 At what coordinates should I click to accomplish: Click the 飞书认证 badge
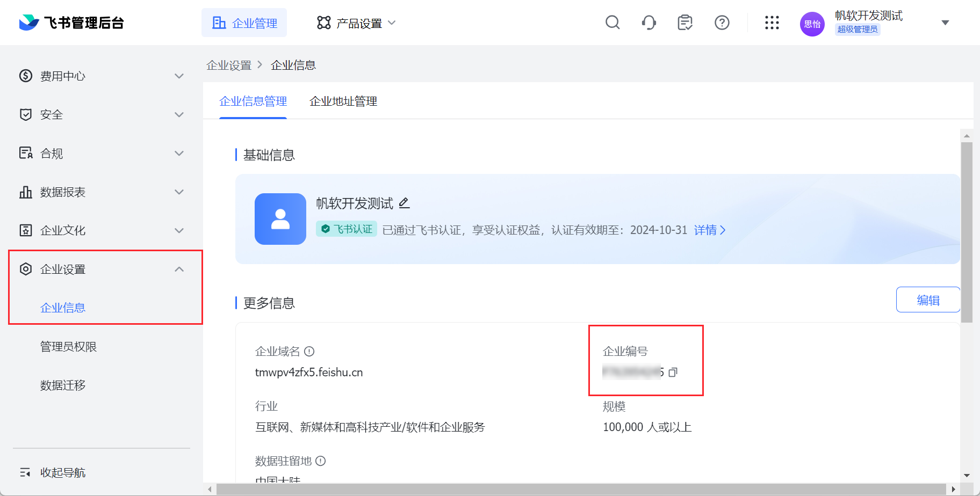tap(347, 229)
